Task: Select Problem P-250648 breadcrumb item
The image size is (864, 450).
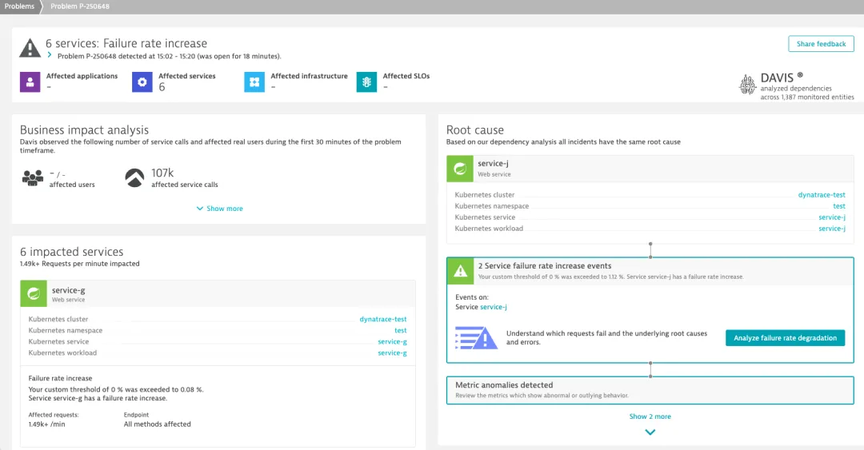Action: pos(80,7)
